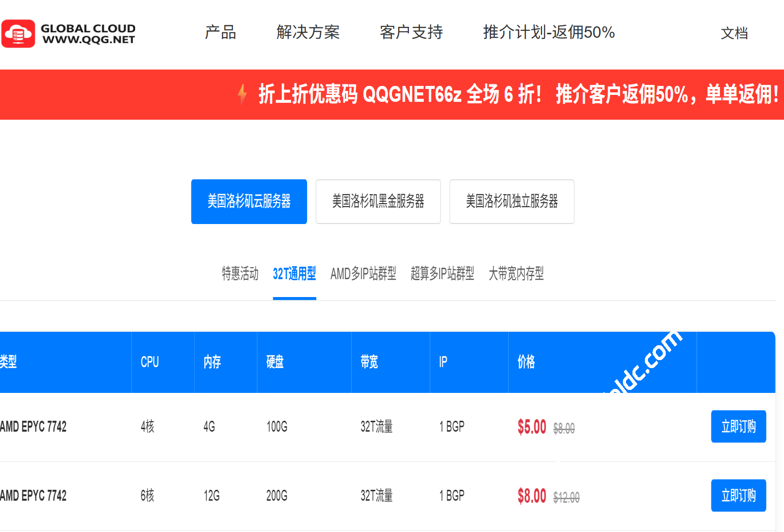Select the 美国洛杉矶独立服务器 button
This screenshot has width=784, height=532.
coord(512,202)
